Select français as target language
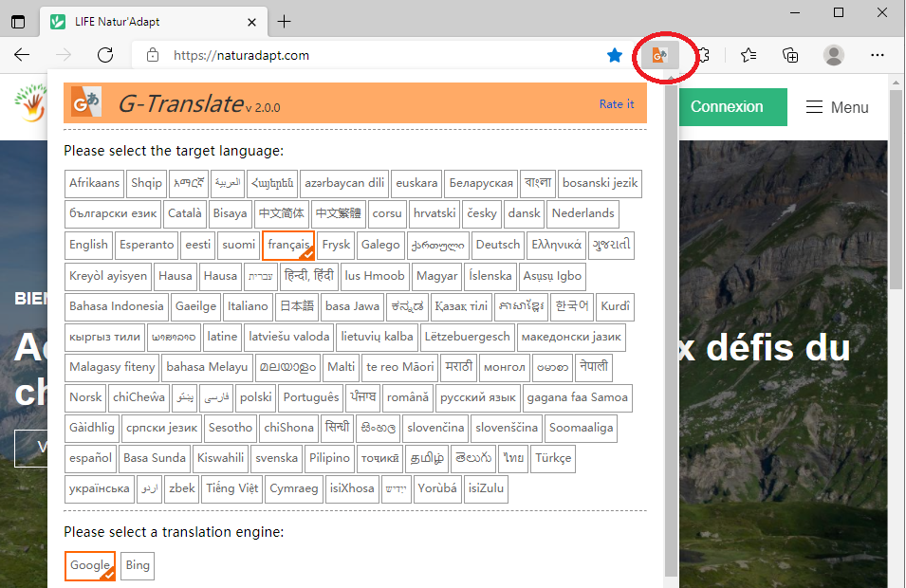906x588 pixels. [288, 245]
